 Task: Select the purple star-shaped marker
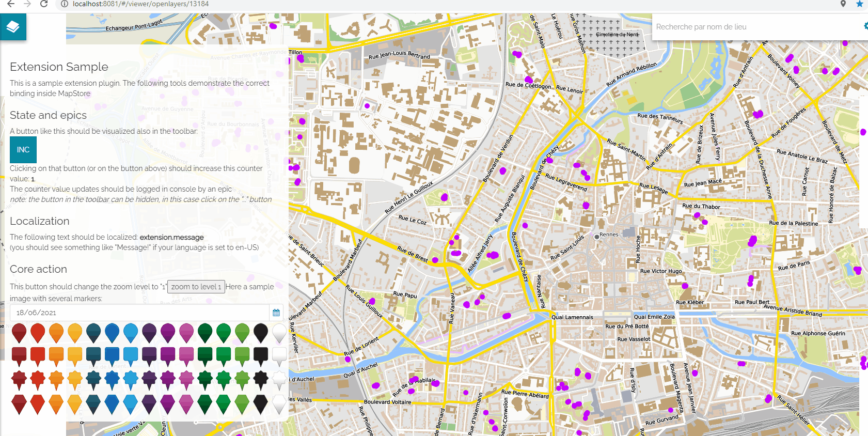pyautogui.click(x=168, y=380)
